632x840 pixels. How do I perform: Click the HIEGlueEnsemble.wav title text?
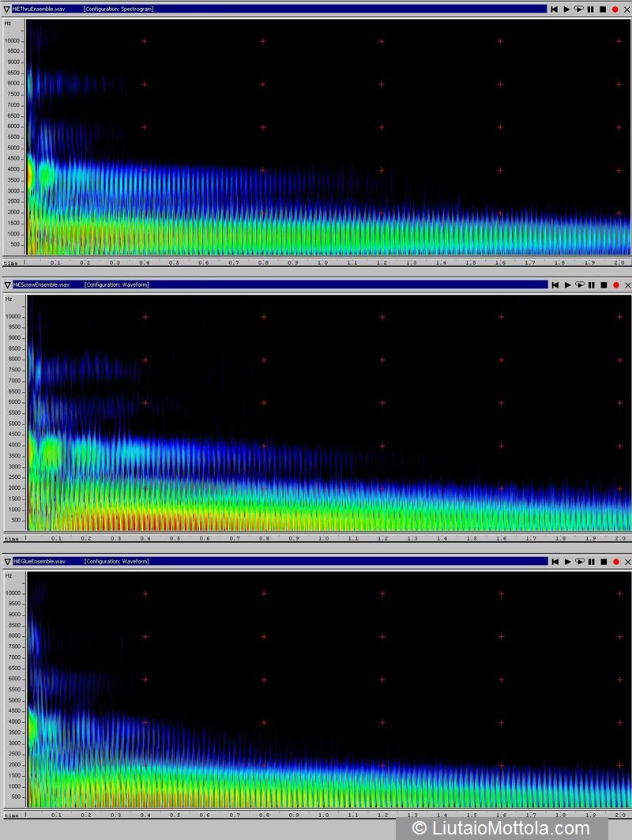click(39, 561)
